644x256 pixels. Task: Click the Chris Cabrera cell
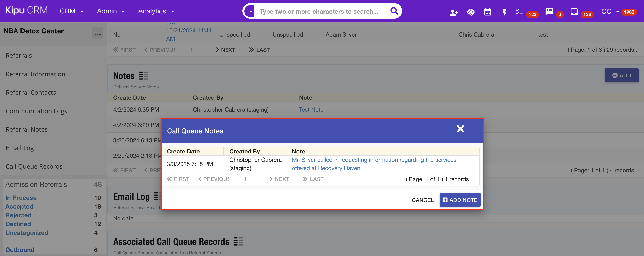476,35
